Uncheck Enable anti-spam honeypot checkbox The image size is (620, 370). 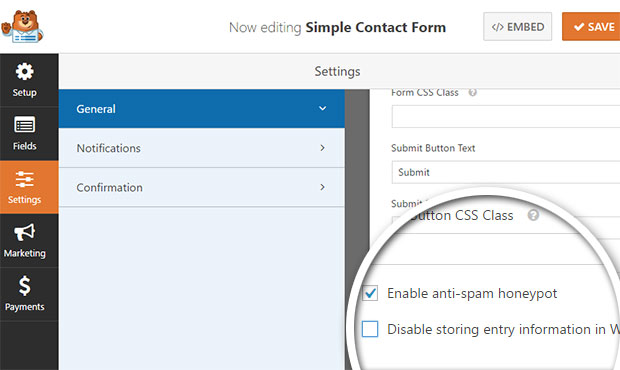tap(370, 293)
